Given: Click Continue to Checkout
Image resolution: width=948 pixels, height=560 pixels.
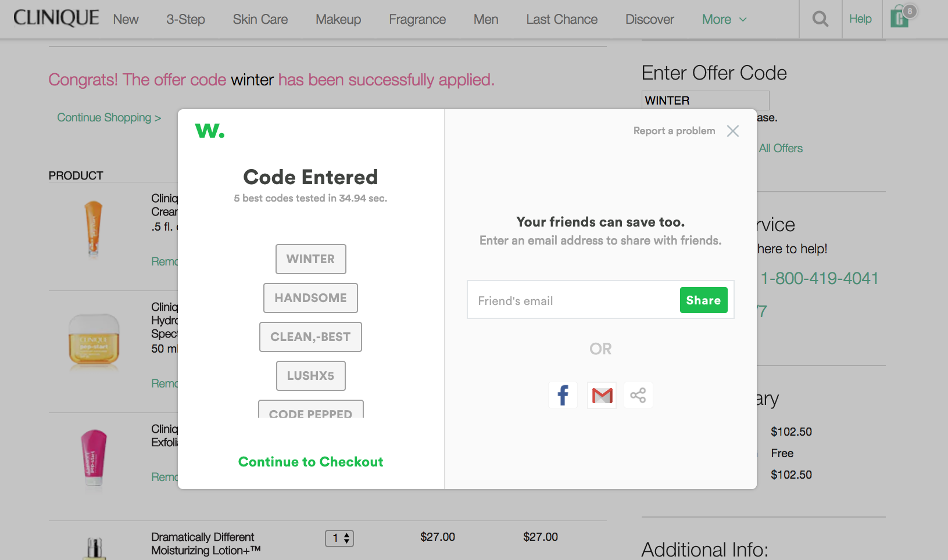Looking at the screenshot, I should [311, 462].
